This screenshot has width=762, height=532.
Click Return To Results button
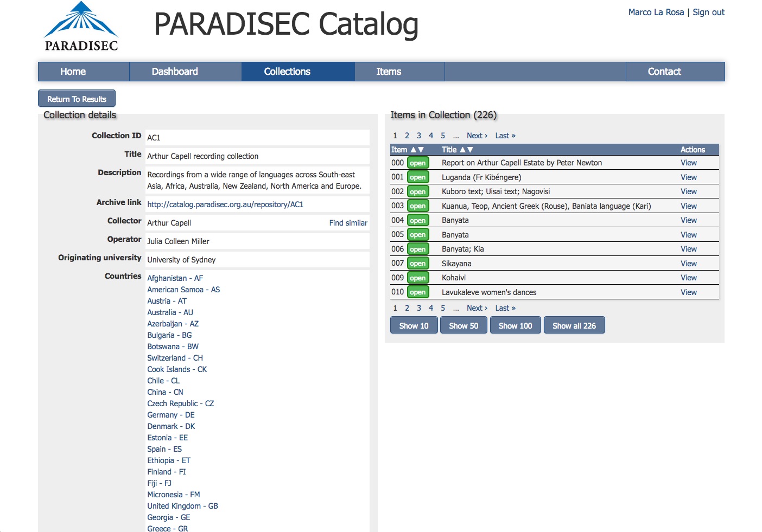click(77, 99)
